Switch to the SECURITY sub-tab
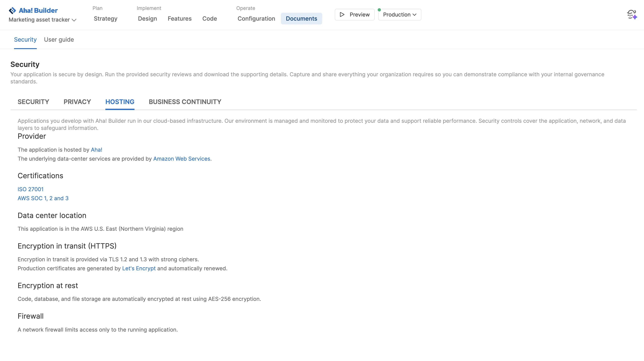 point(33,102)
